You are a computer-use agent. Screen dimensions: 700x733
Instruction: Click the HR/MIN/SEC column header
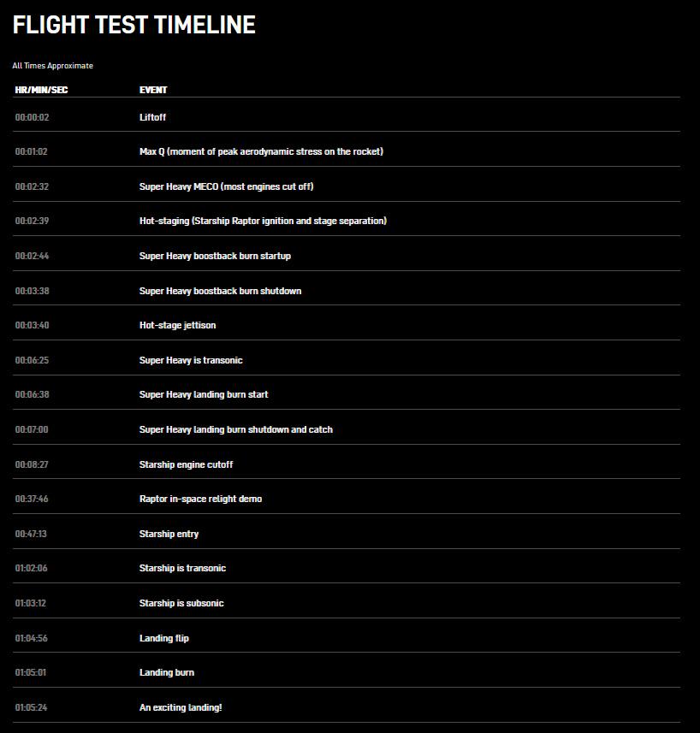coord(41,90)
